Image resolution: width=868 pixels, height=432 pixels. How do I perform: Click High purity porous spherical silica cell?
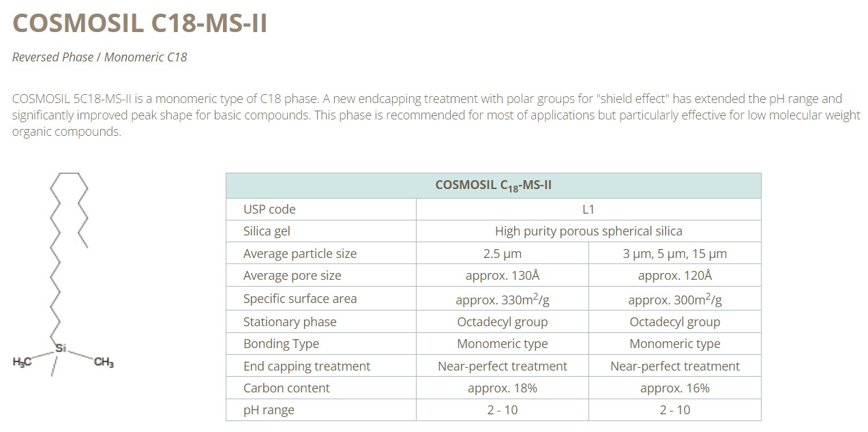(588, 231)
